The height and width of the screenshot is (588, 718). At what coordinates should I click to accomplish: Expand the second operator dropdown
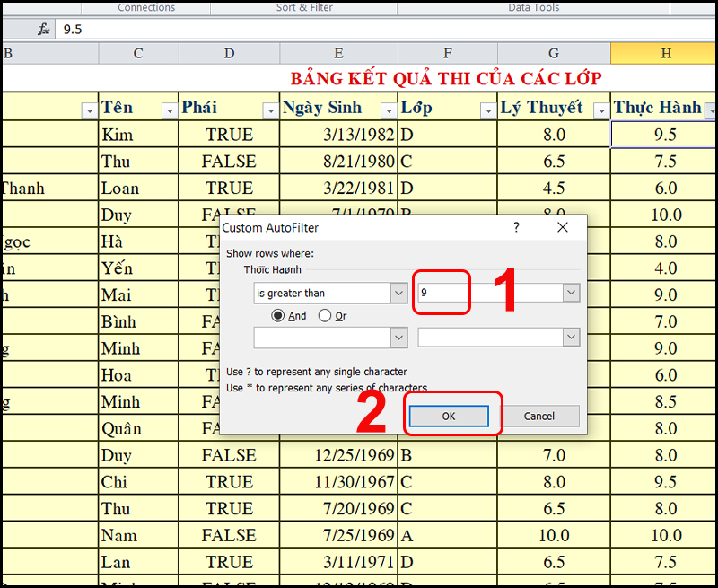click(398, 337)
